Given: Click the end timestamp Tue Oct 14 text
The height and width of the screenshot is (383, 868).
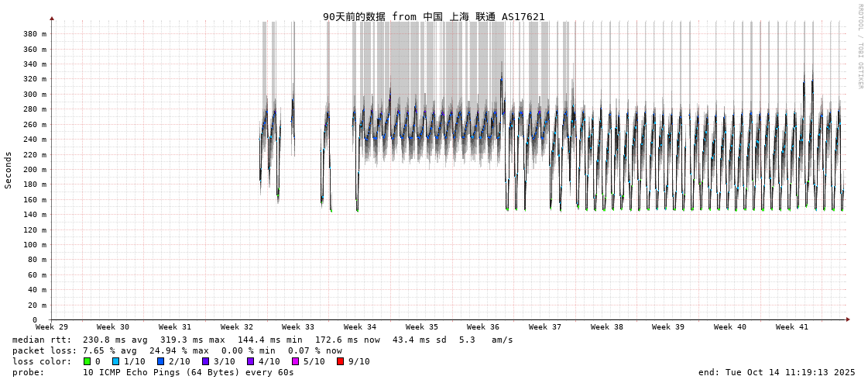Looking at the screenshot, I should [x=777, y=372].
